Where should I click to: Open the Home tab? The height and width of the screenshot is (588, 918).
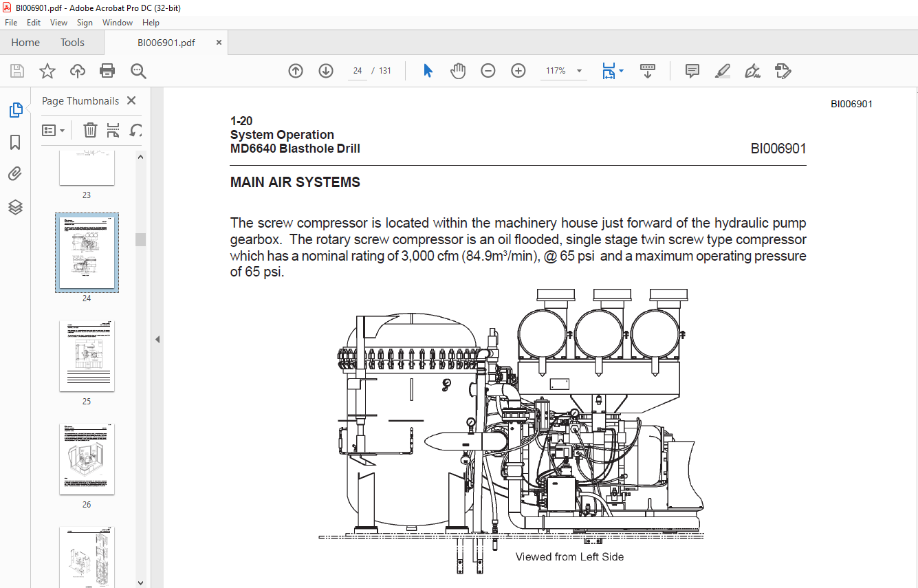tap(25, 43)
